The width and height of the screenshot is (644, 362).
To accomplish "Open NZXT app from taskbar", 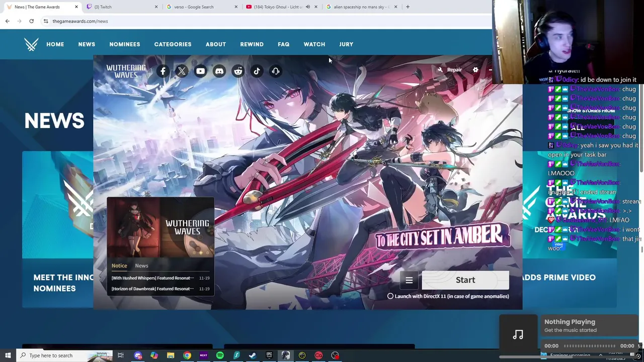I will coord(203,355).
